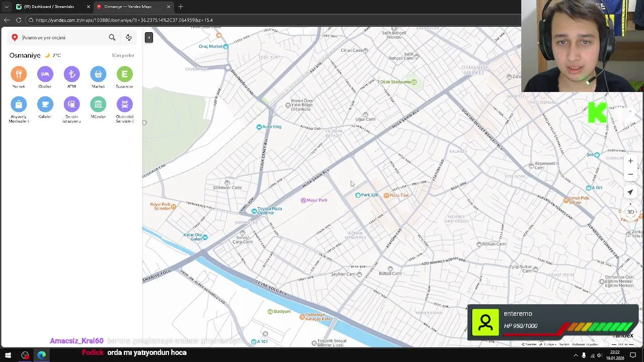
Task: Click the Toyota Plaza Özdemir marker
Action: 254,211
